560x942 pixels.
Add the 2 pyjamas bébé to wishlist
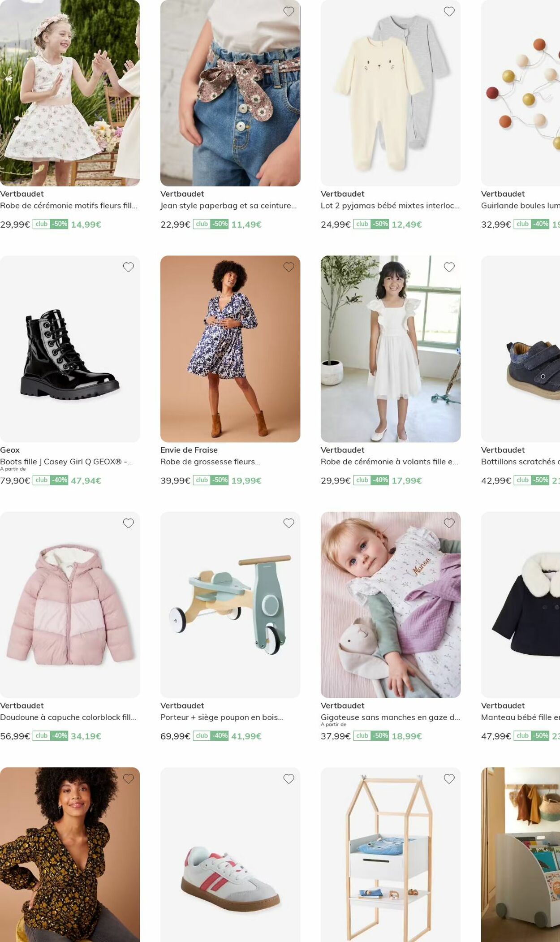tap(449, 11)
